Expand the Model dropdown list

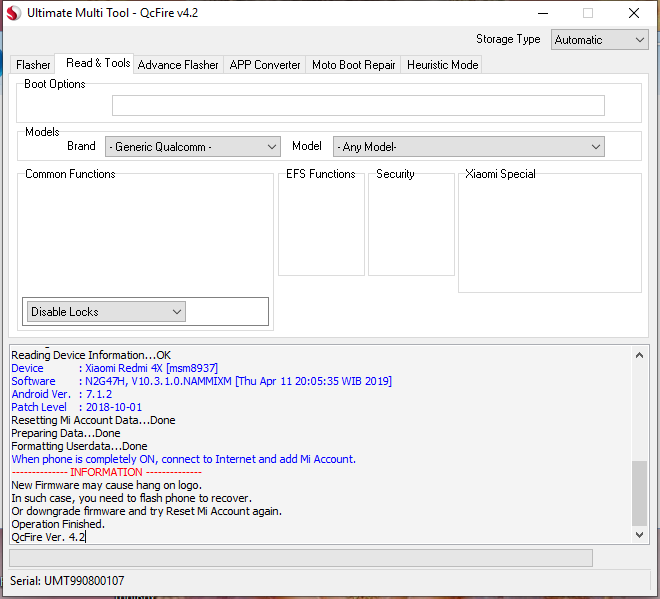468,147
